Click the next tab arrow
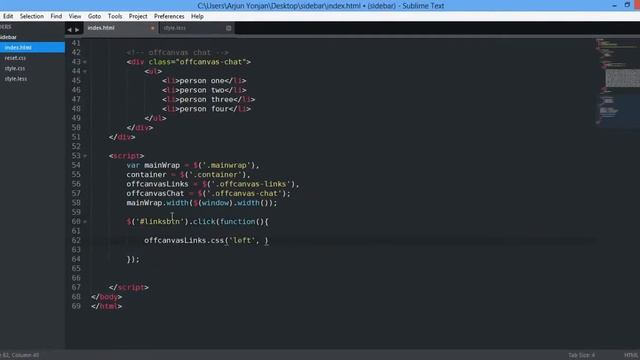The width and height of the screenshot is (640, 360). (x=77, y=30)
